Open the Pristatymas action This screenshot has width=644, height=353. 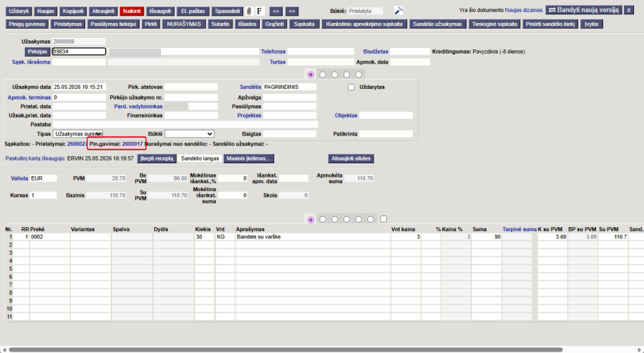[x=68, y=24]
